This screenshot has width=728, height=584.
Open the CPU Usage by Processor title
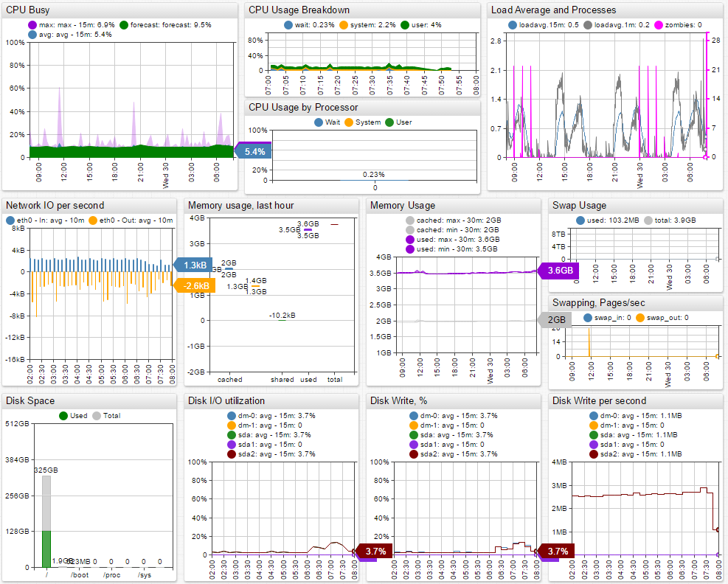(x=303, y=108)
